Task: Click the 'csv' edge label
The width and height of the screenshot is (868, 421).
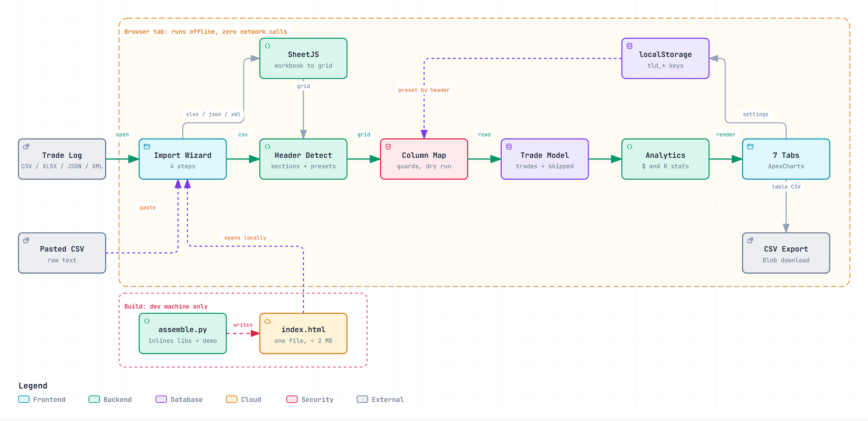Action: pos(243,135)
